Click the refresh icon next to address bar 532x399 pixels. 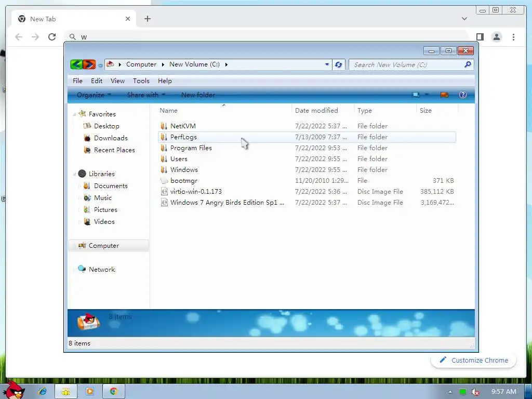[338, 64]
